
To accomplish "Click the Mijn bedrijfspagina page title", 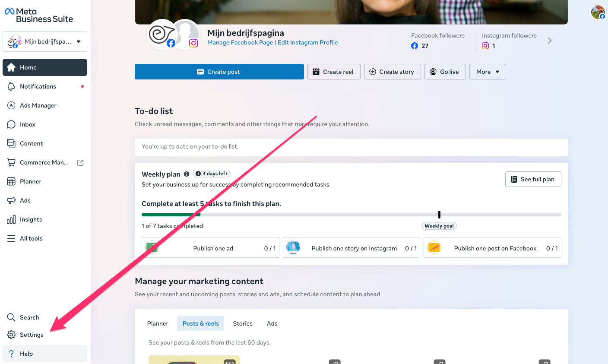I will click(246, 33).
